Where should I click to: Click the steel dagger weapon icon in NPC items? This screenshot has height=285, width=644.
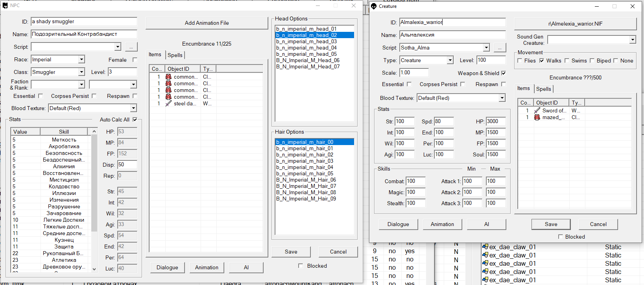click(168, 104)
